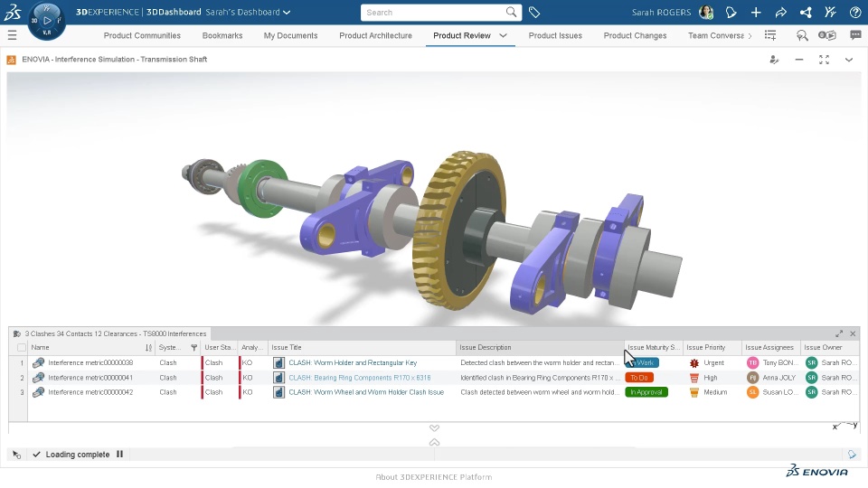This screenshot has height=488, width=868.
Task: Switch to Product Issues tab
Action: pyautogui.click(x=555, y=35)
